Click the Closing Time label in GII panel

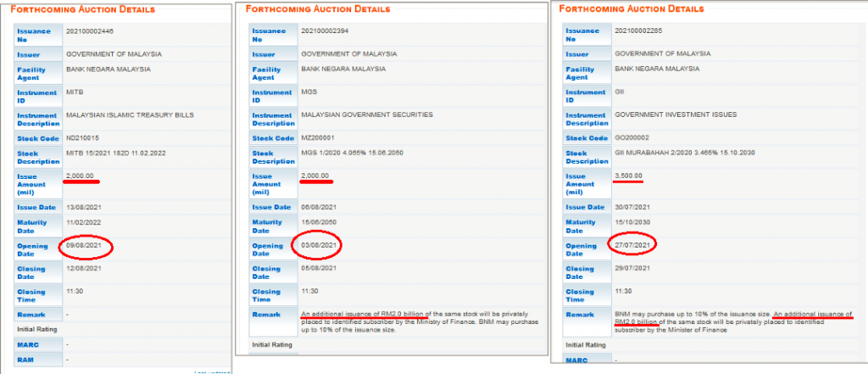tap(580, 295)
